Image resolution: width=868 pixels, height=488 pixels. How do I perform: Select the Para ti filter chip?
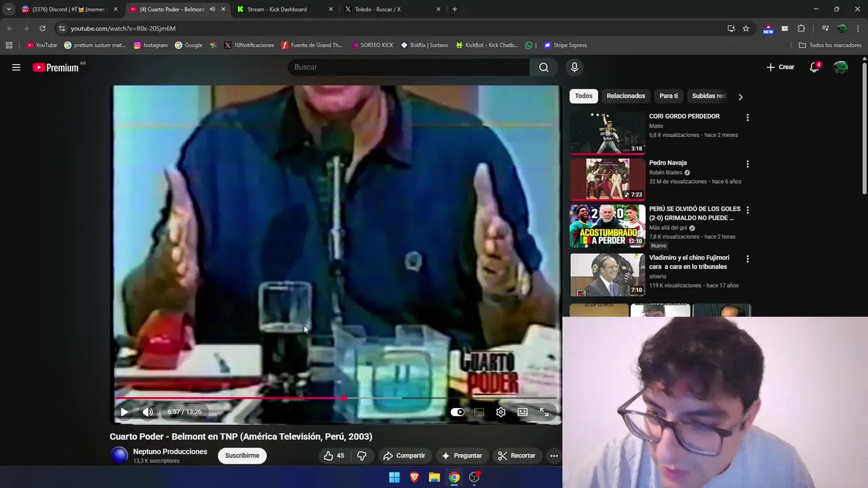669,96
